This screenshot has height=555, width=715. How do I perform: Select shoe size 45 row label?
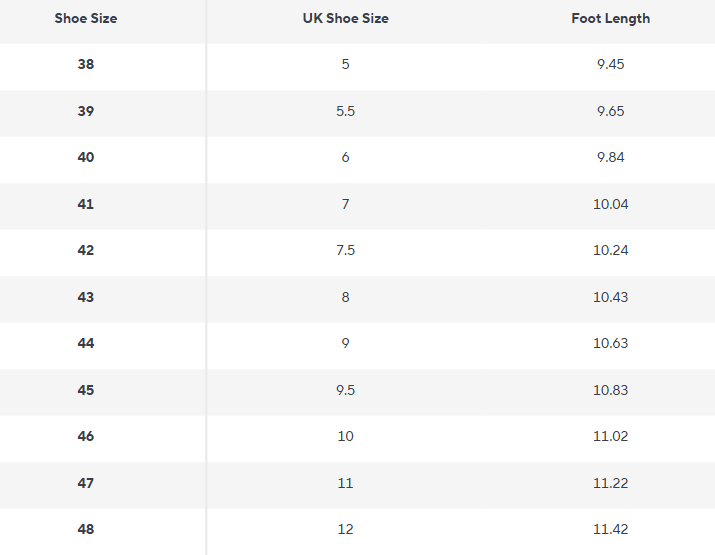[x=86, y=390]
